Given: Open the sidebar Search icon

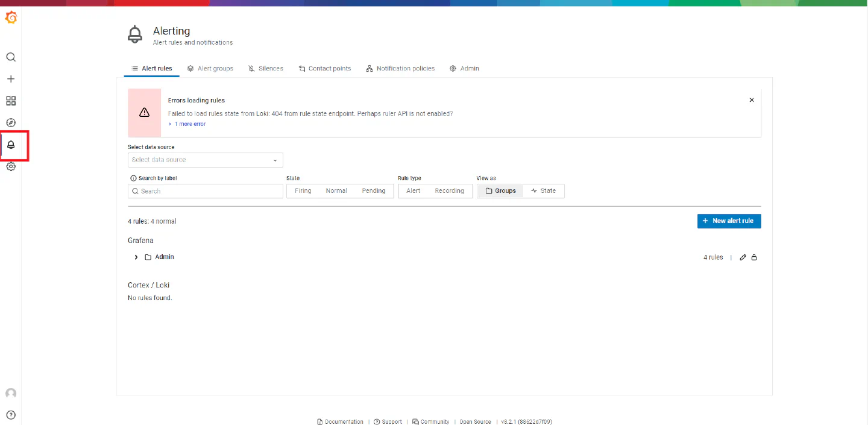Looking at the screenshot, I should coord(11,57).
